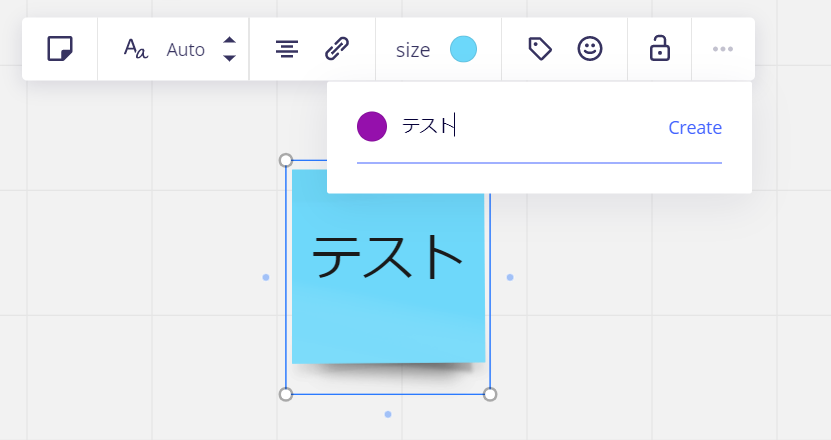Screen dimensions: 831x440
Task: Click the sticky note type icon
Action: click(60, 49)
